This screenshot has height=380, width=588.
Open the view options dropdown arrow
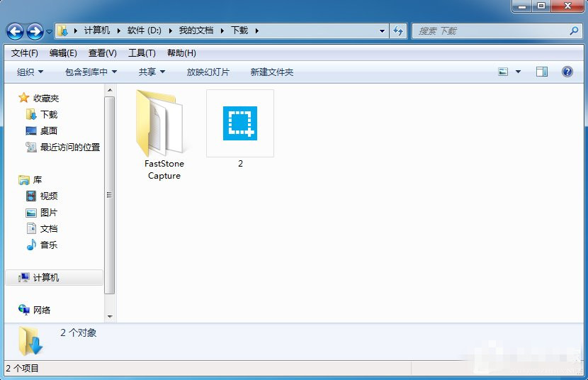[x=518, y=72]
